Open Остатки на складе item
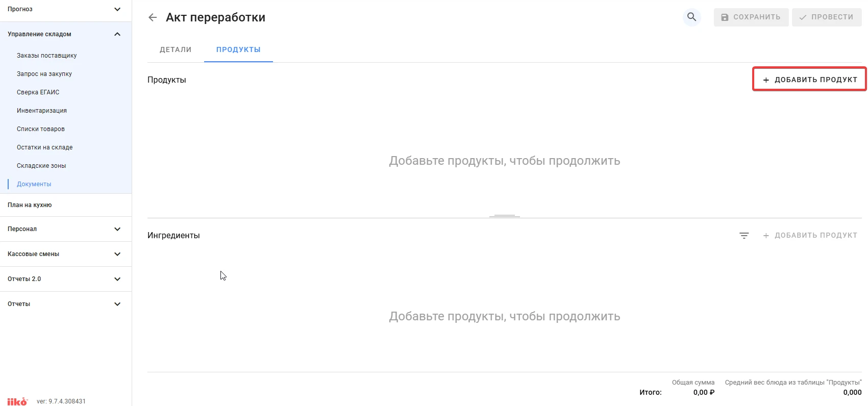 point(45,147)
